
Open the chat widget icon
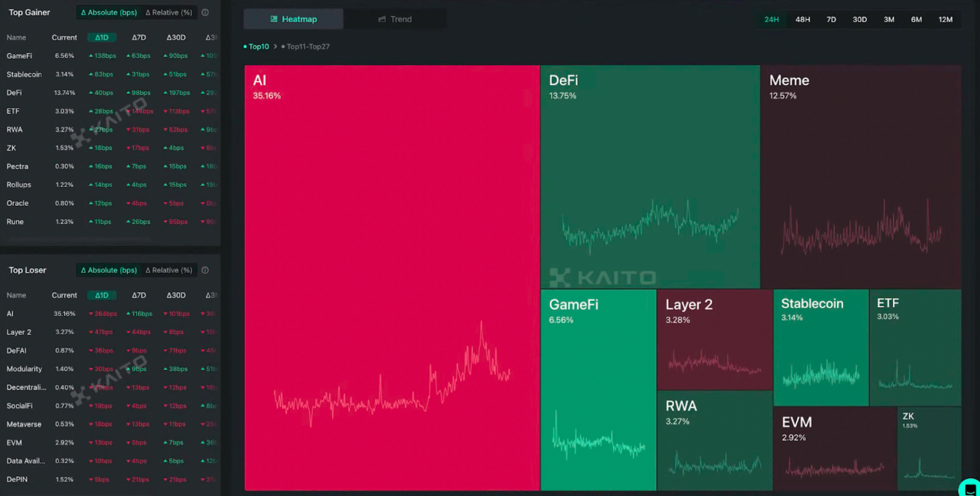click(x=970, y=489)
